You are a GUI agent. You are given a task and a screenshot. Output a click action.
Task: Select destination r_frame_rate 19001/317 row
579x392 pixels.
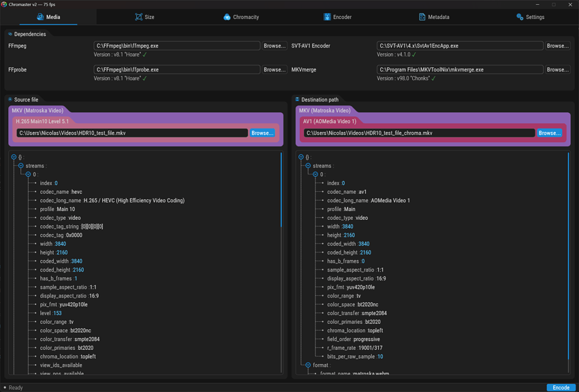coord(355,348)
